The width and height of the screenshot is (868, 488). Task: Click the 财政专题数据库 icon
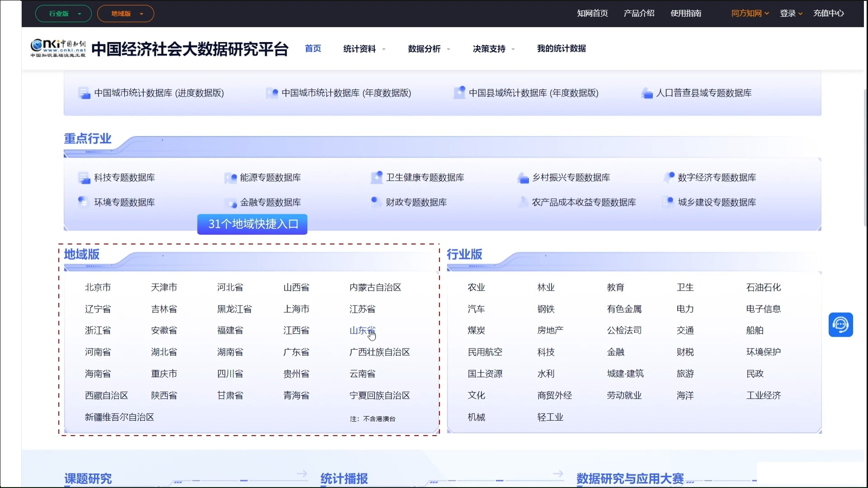375,202
